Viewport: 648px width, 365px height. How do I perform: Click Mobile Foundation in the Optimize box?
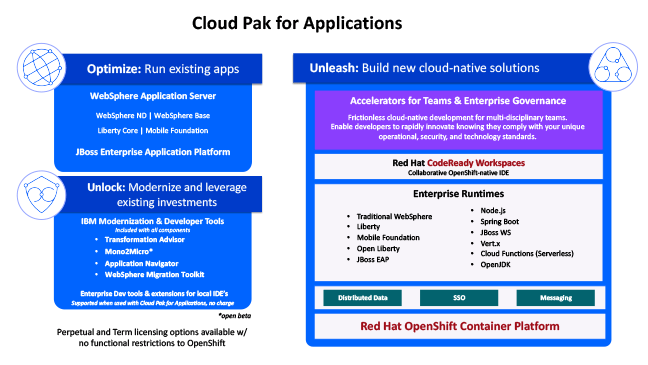click(x=176, y=131)
